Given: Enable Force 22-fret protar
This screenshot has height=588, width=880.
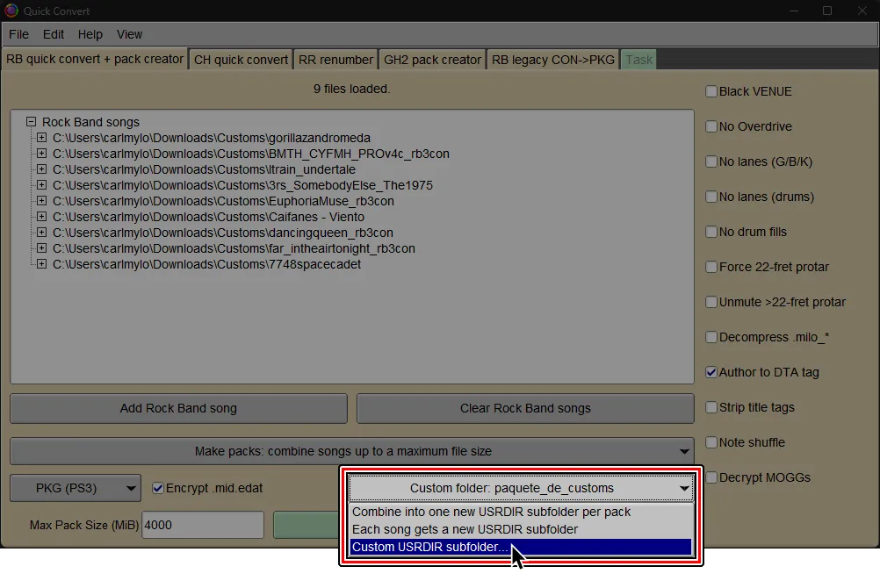Looking at the screenshot, I should coord(710,267).
